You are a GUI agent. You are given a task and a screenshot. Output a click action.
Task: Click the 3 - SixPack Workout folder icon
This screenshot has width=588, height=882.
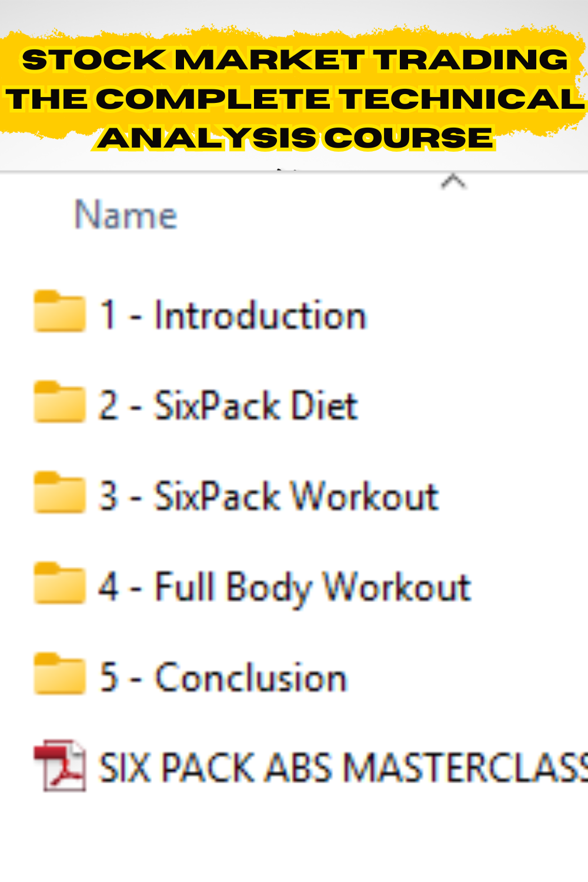pyautogui.click(x=59, y=493)
